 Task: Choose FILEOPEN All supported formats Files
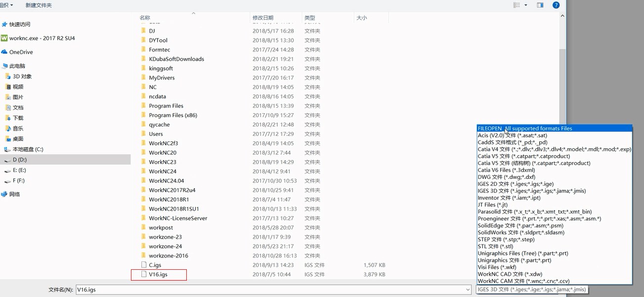point(555,128)
